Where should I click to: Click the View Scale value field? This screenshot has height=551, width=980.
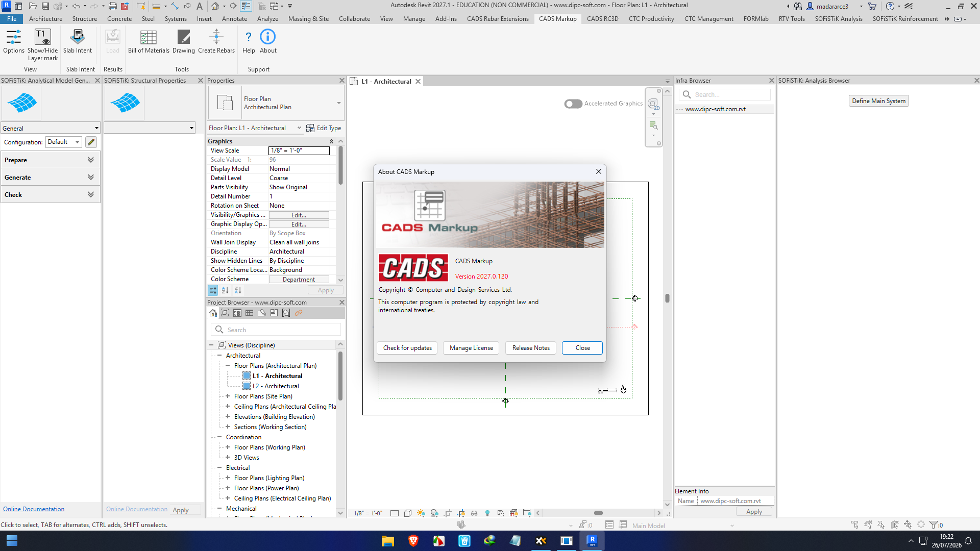point(299,151)
